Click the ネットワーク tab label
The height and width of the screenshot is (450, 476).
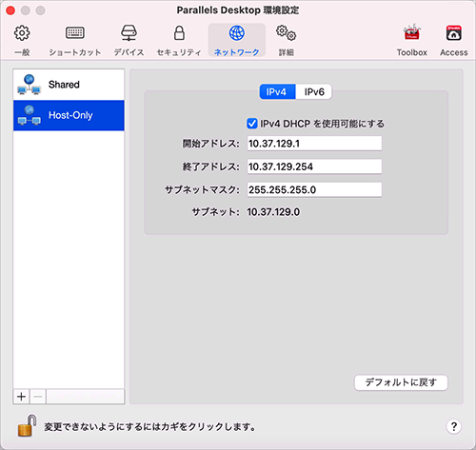pyautogui.click(x=237, y=52)
